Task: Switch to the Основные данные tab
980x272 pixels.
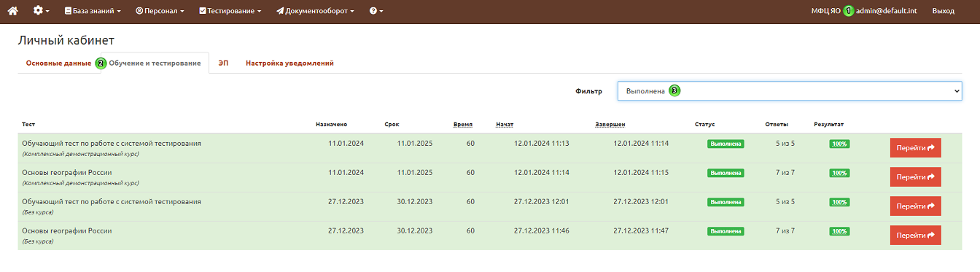Action: click(58, 63)
